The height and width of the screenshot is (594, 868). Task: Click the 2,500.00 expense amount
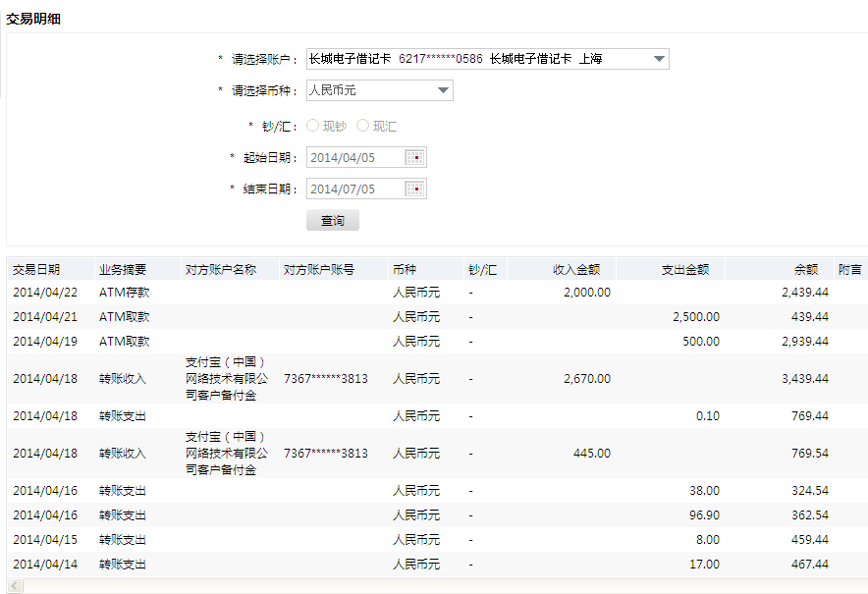tap(696, 317)
